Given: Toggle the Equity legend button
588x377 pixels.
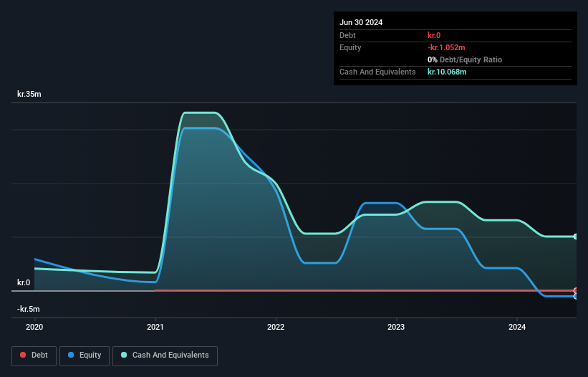Looking at the screenshot, I should 85,355.
